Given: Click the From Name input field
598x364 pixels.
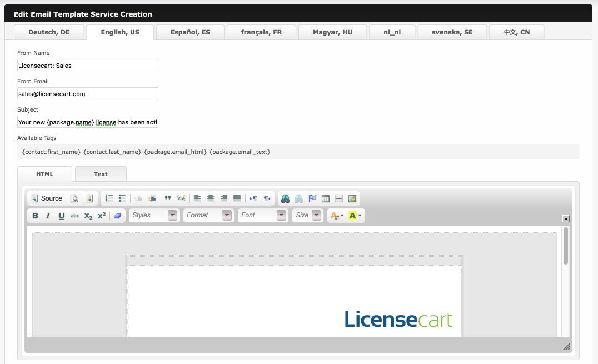Looking at the screenshot, I should pos(88,65).
